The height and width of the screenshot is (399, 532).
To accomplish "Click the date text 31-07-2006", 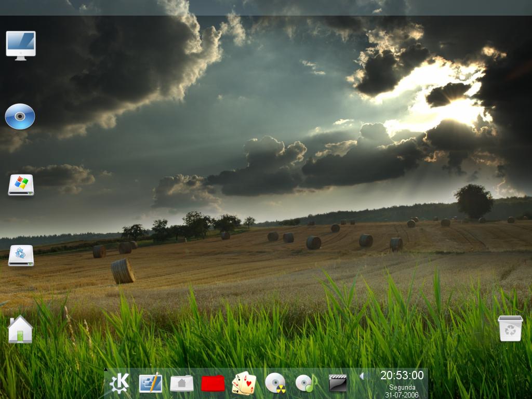I will click(402, 395).
